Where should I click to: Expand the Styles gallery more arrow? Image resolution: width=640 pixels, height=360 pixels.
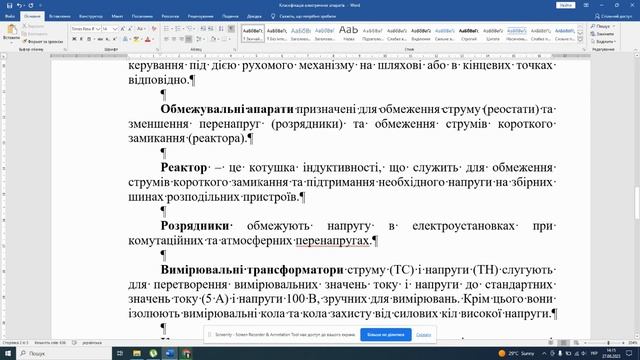tap(580, 39)
